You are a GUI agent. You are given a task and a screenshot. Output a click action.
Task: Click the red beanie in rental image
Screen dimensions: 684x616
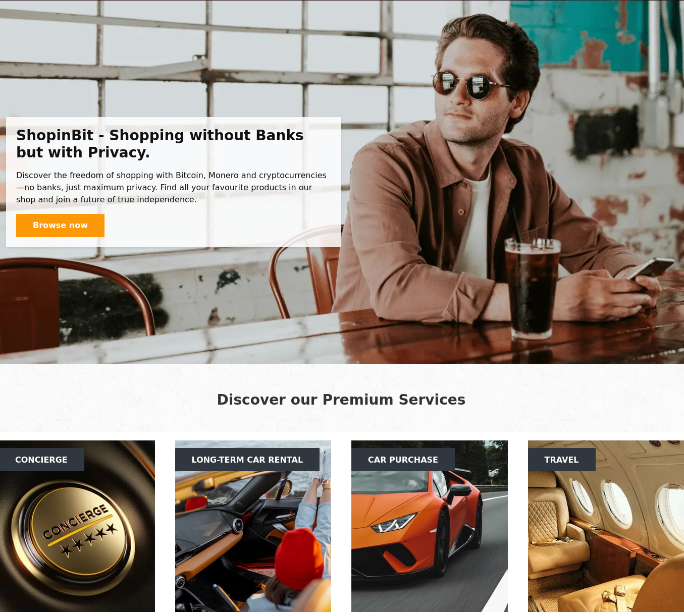[301, 558]
